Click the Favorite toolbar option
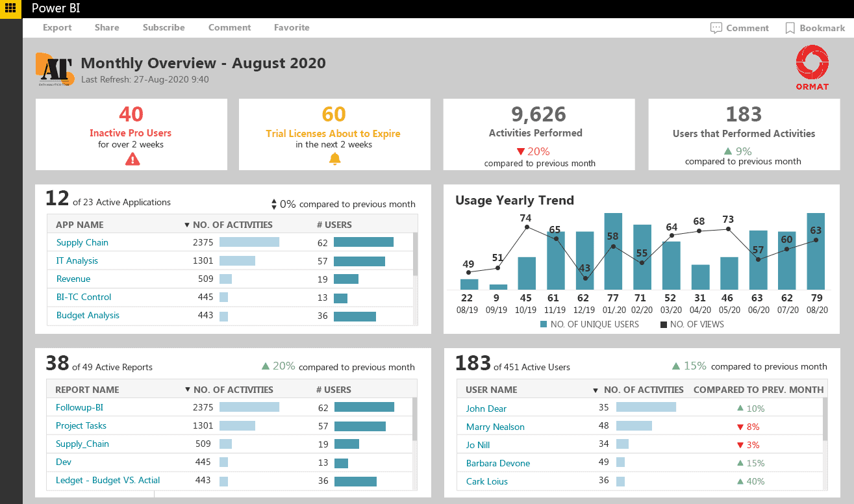The height and width of the screenshot is (504, 854). pos(292,28)
